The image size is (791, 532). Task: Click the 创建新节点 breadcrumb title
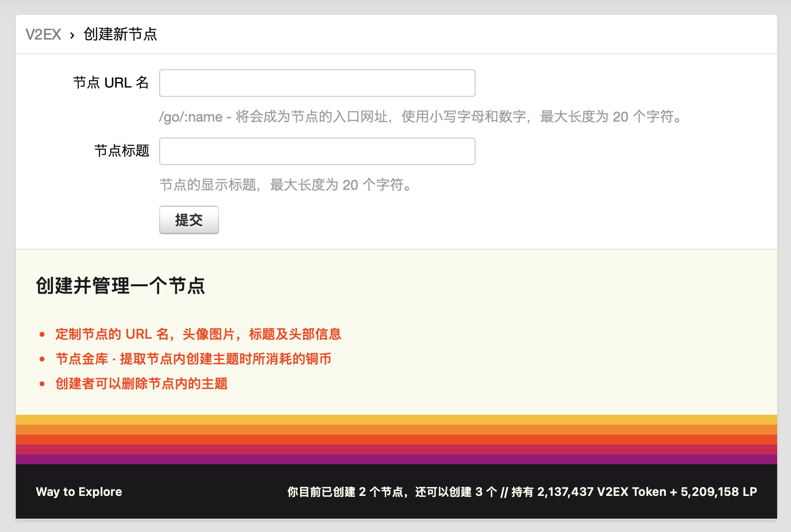(120, 34)
